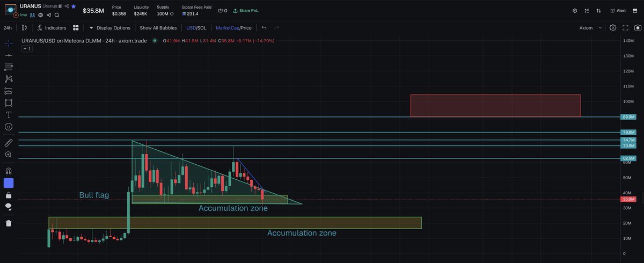This screenshot has width=644, height=263.
Task: Toggle lock all drawings
Action: coord(9,195)
